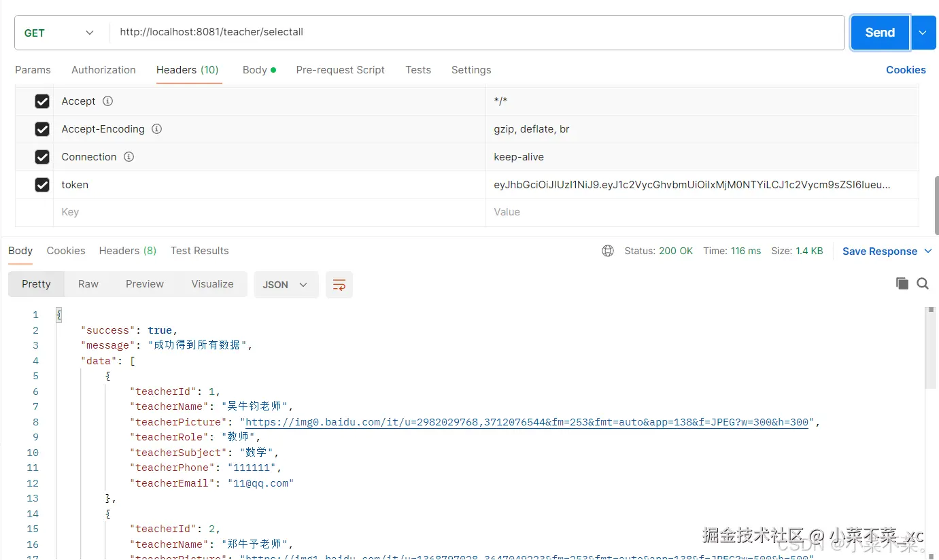Click the Time: 116 ms indicator
The height and width of the screenshot is (560, 939).
point(732,251)
